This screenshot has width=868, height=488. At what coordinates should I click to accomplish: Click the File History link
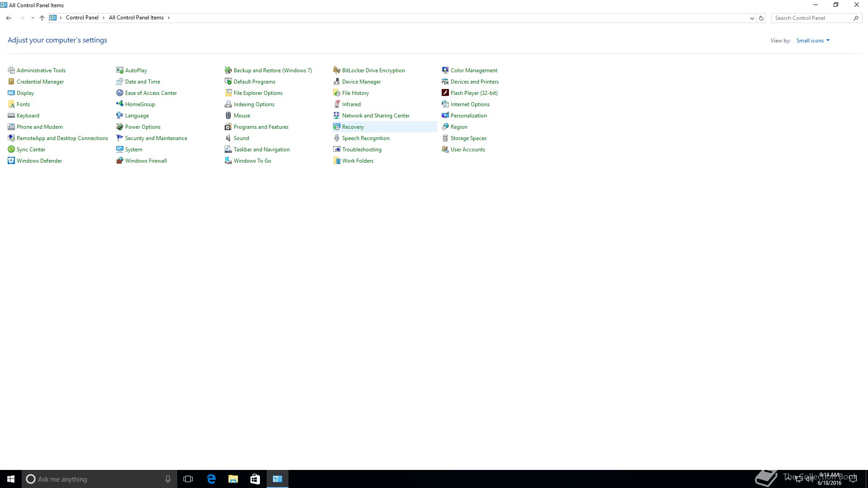click(x=355, y=93)
